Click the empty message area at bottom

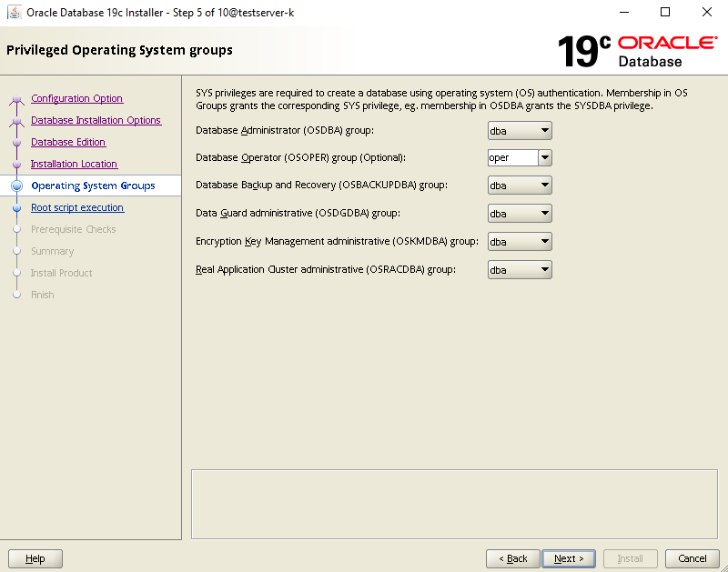click(x=454, y=505)
